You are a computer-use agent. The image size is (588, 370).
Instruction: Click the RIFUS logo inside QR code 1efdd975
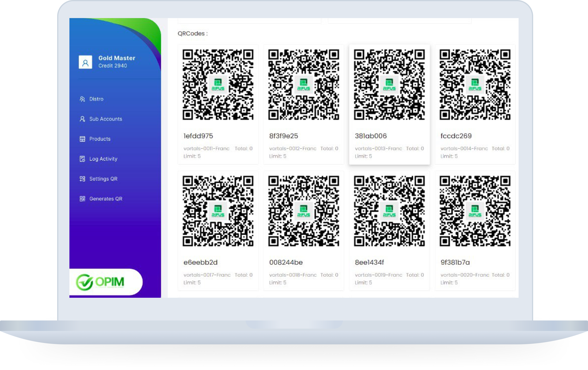(x=218, y=84)
